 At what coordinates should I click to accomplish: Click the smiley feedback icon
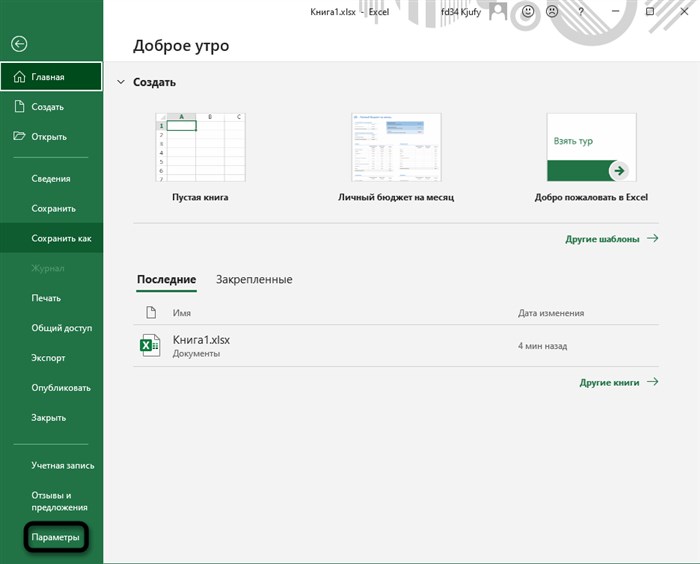528,11
